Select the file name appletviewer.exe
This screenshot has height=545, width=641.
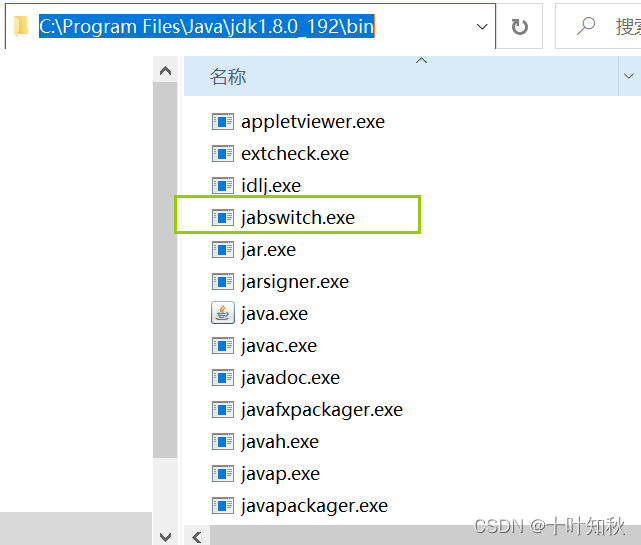coord(313,122)
